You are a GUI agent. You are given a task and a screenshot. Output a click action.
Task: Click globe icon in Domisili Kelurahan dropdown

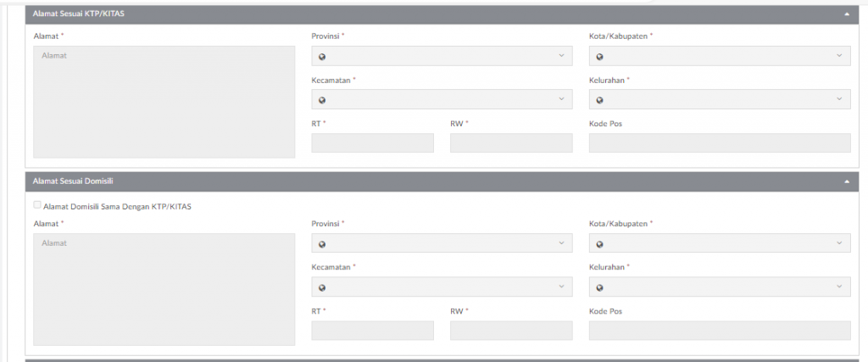599,288
